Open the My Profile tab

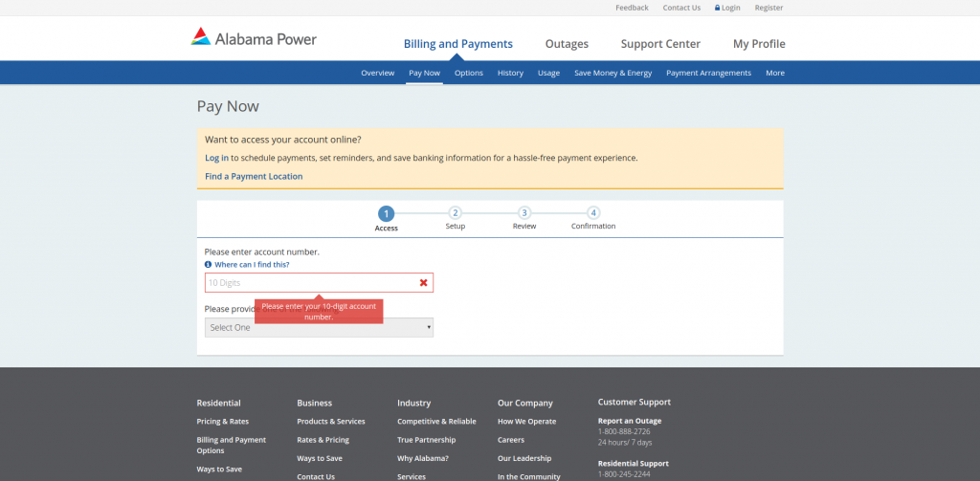click(759, 44)
